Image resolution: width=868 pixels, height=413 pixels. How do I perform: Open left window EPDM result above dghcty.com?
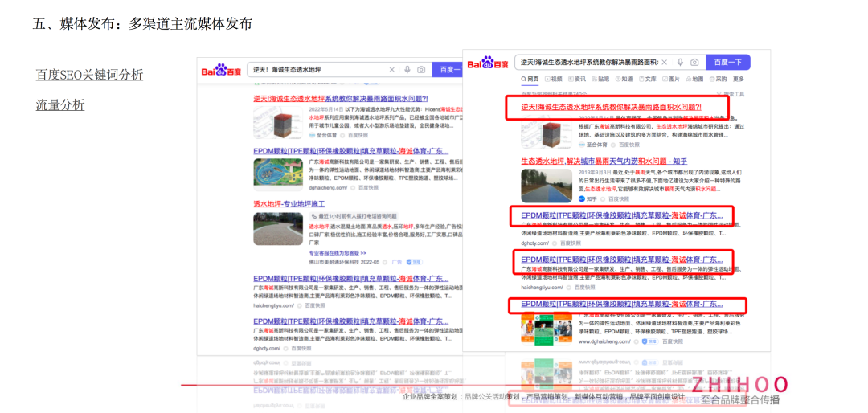(351, 321)
